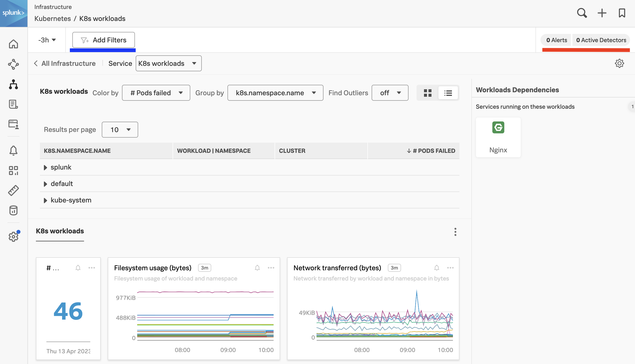Click bell icon on the 46 value chart

78,268
